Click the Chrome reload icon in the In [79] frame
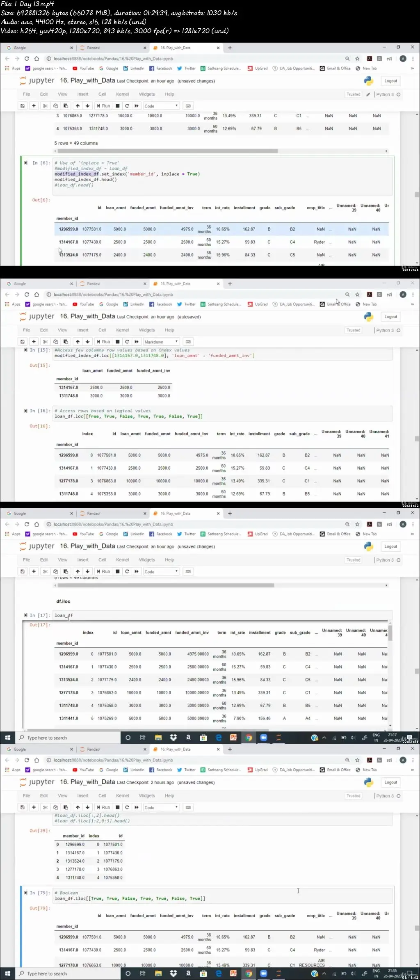 click(27, 760)
